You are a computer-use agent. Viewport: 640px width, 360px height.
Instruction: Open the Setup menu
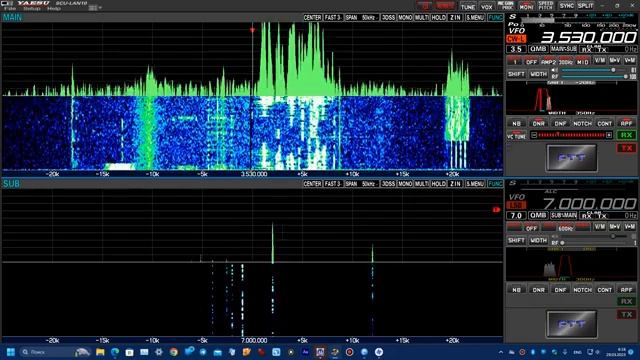(31, 9)
